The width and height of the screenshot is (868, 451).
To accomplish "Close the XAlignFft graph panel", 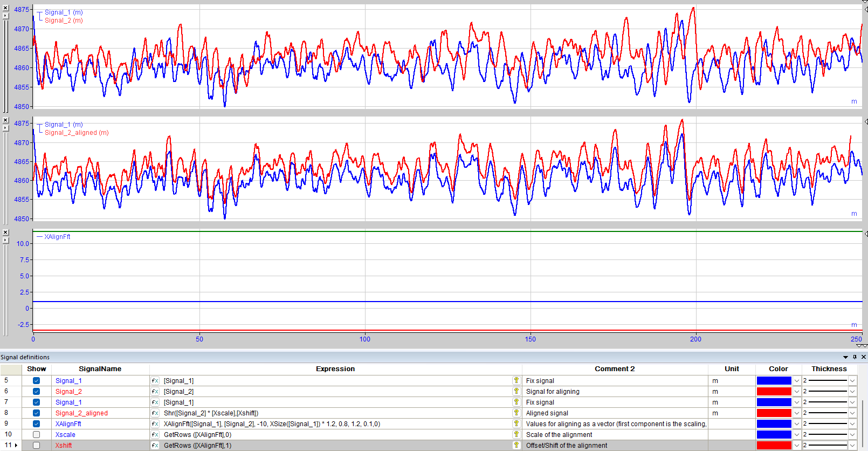I will [x=5, y=233].
